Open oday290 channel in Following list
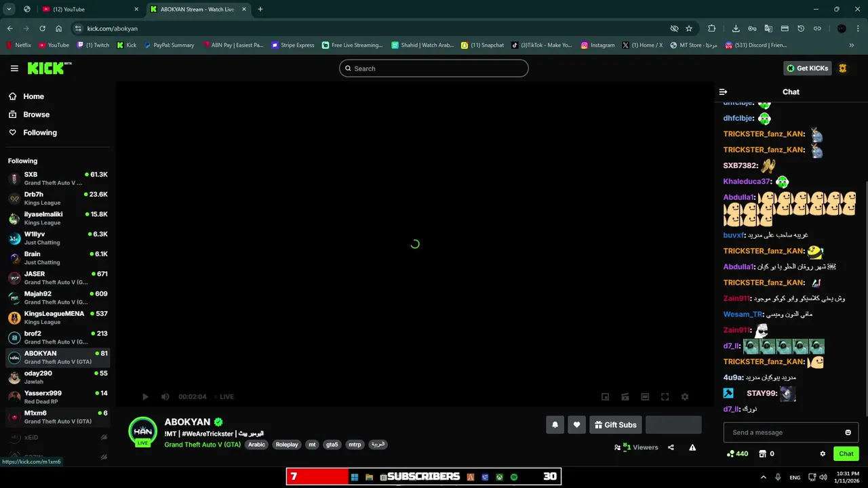Viewport: 868px width, 488px height. 58,377
